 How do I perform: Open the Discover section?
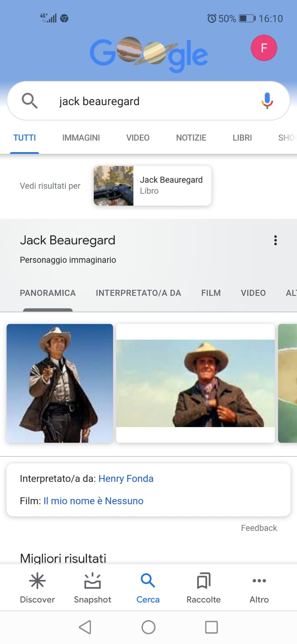tap(37, 588)
